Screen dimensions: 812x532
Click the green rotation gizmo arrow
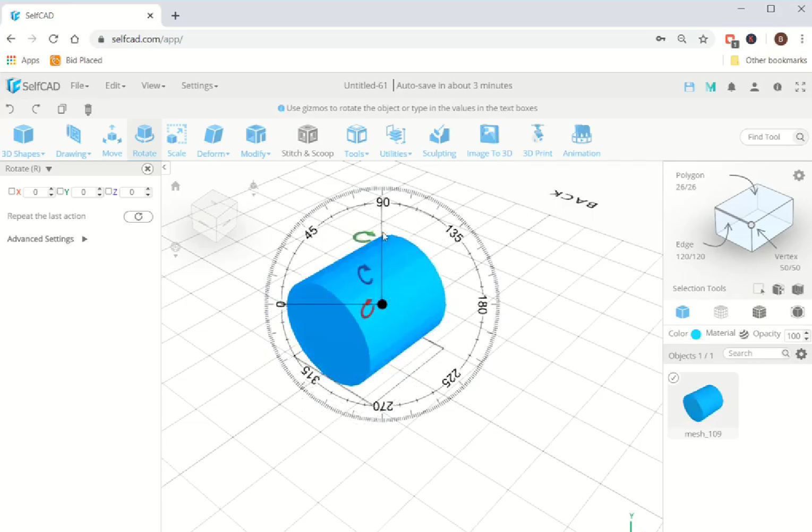(x=364, y=237)
